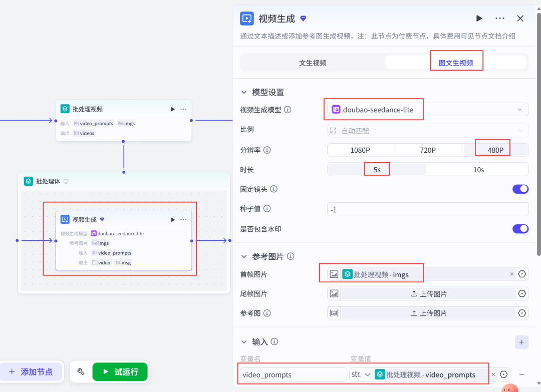The height and width of the screenshot is (392, 541).
Task: Run the 批处理视频 node with its play icon
Action: 172,109
